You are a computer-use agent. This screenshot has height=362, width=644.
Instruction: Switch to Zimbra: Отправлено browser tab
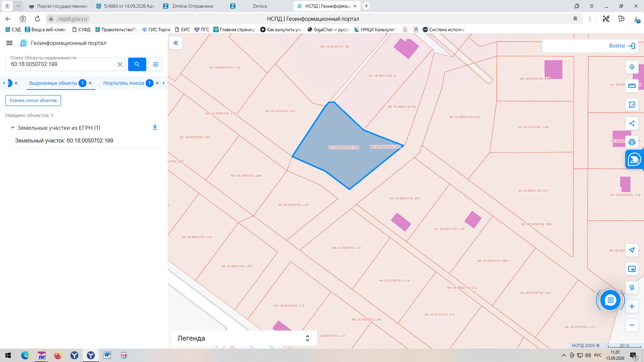(193, 6)
